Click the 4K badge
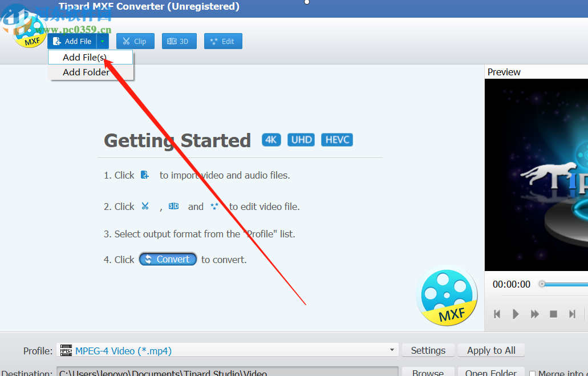 click(271, 140)
